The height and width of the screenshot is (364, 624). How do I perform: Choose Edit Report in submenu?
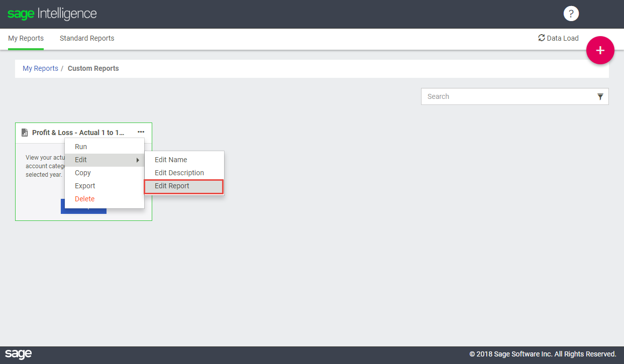coord(184,186)
